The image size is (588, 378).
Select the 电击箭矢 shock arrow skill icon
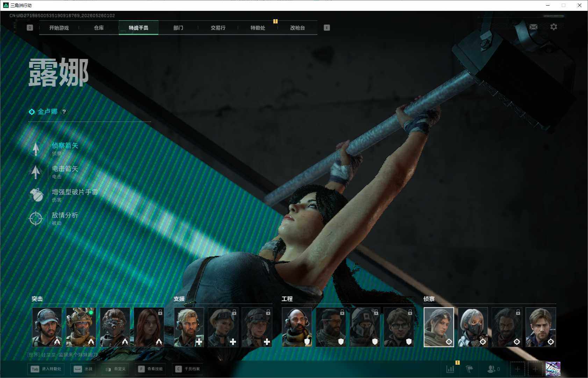[x=36, y=172]
